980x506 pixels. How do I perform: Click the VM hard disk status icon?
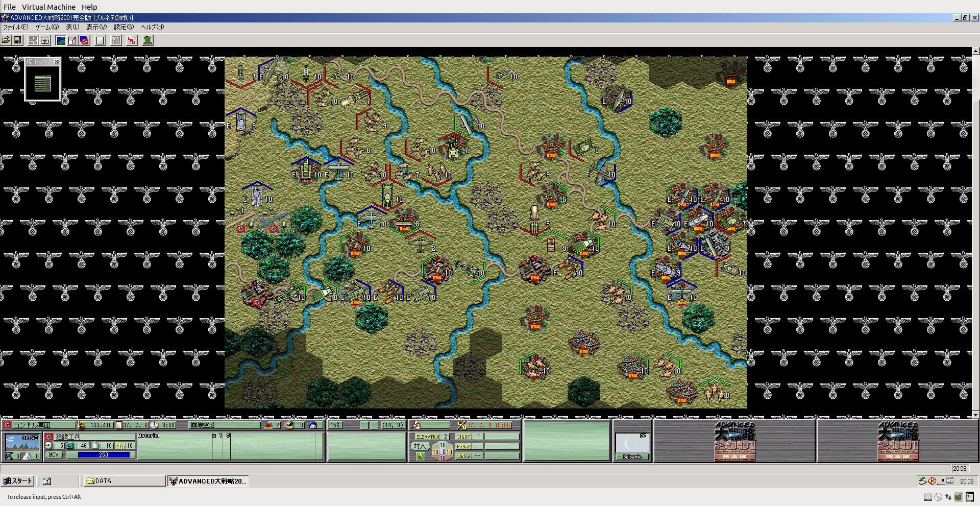pos(928,497)
